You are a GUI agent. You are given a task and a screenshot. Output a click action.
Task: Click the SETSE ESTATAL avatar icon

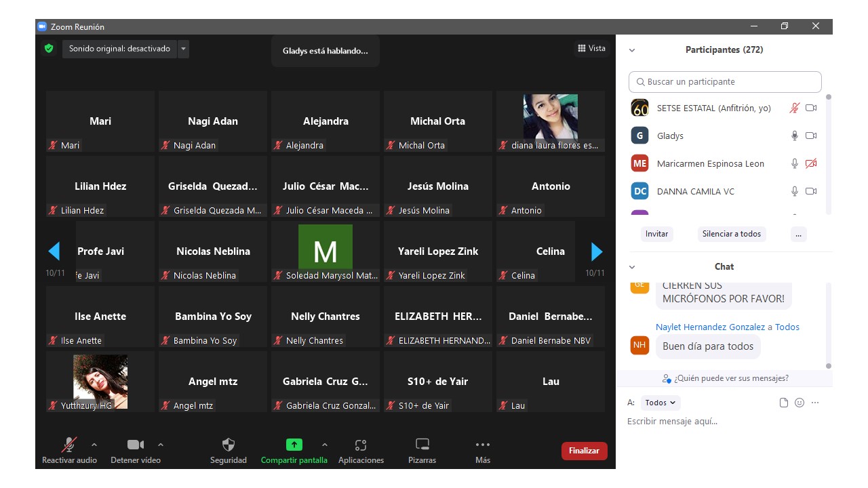(639, 108)
